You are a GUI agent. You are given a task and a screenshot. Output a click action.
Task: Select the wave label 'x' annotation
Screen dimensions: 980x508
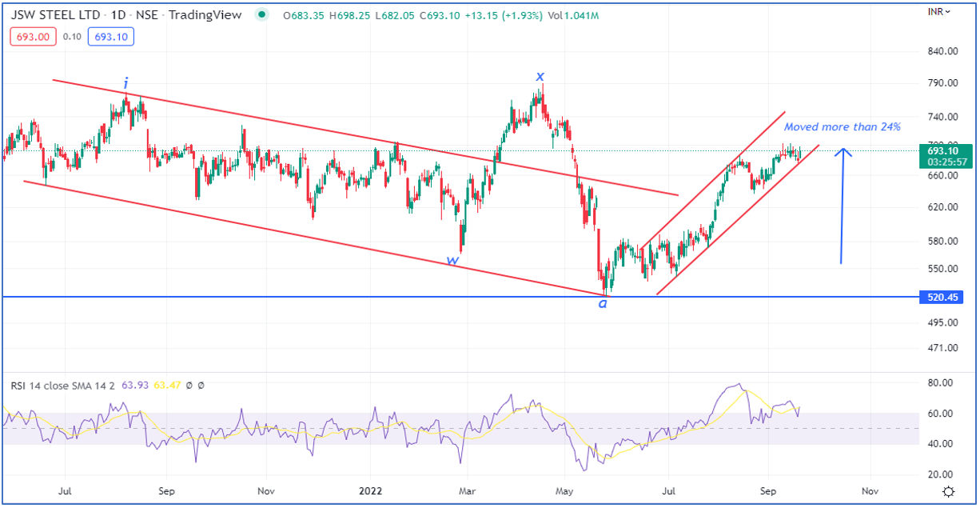[540, 77]
